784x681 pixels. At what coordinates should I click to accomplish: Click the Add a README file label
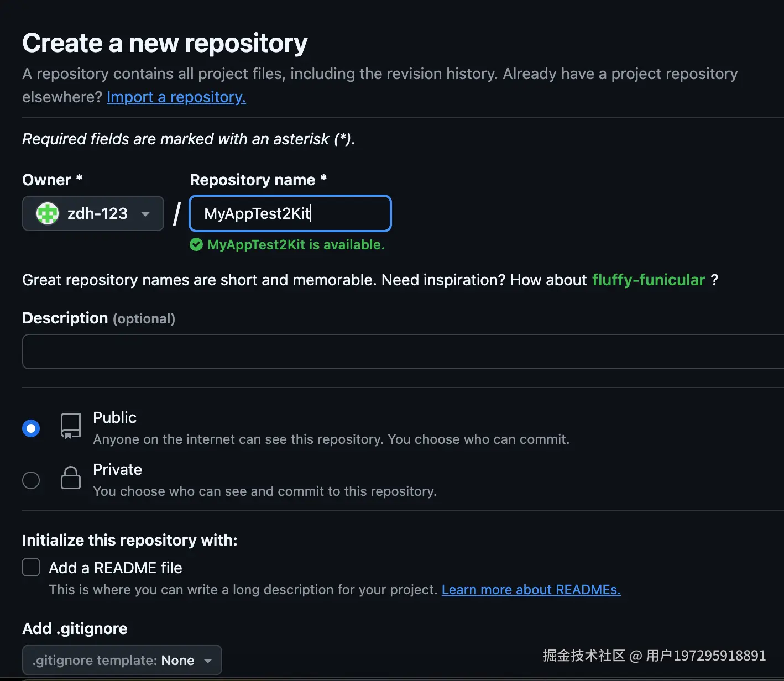[115, 568]
